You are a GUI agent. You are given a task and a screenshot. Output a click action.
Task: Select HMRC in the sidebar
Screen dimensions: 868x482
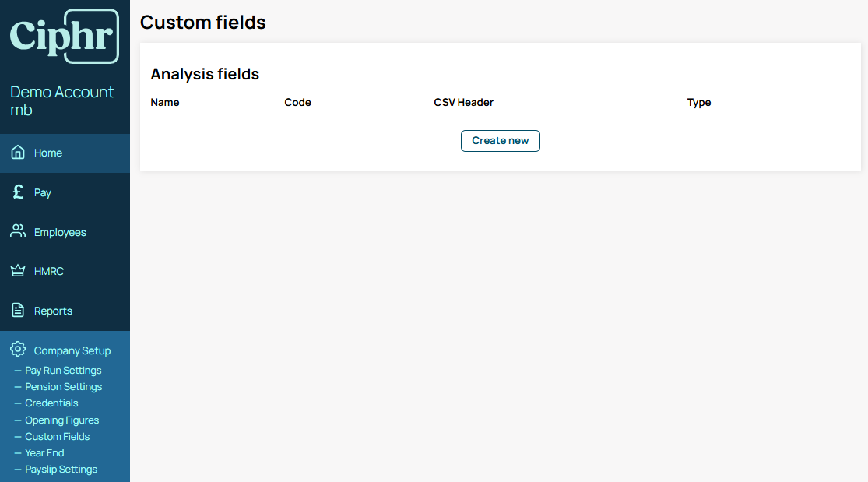(x=65, y=272)
